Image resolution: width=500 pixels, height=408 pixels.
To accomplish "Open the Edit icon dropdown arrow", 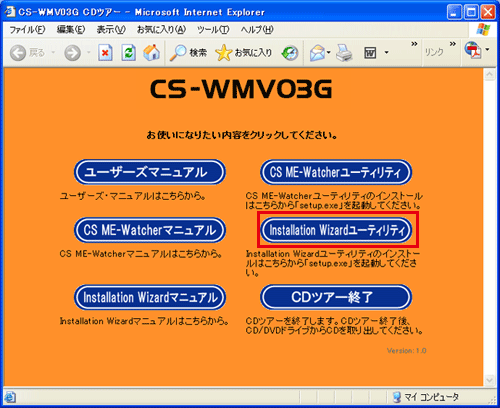I will (386, 52).
